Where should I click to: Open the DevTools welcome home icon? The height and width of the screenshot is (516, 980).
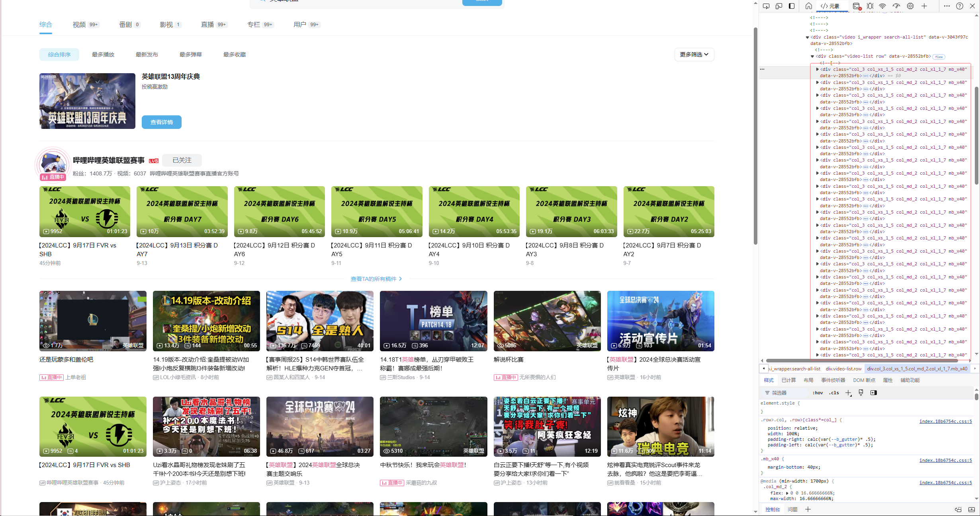coord(808,6)
